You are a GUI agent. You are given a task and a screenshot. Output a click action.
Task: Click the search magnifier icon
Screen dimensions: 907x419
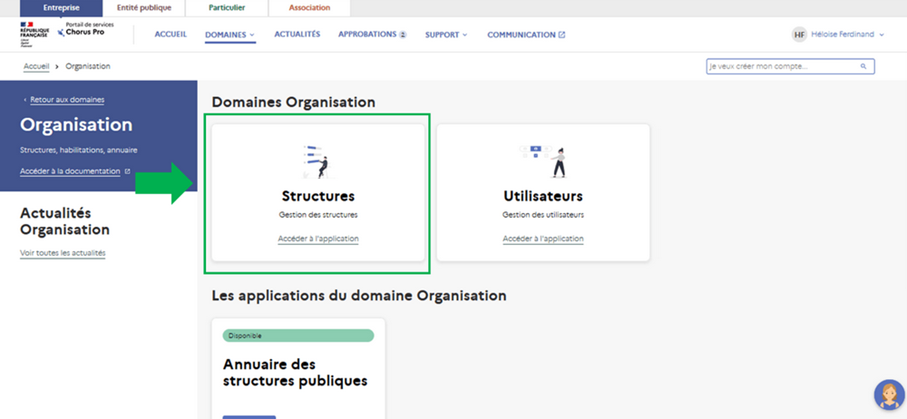coord(864,67)
